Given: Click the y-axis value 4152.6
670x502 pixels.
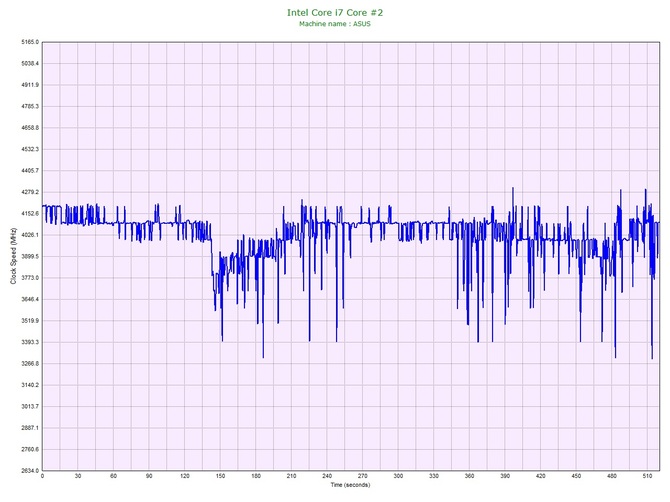Looking at the screenshot, I should click(x=30, y=214).
